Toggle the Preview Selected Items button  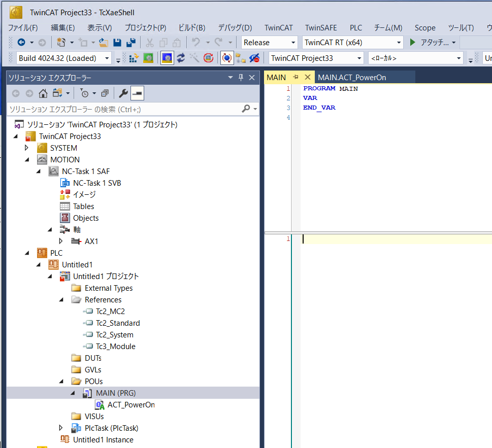click(138, 93)
